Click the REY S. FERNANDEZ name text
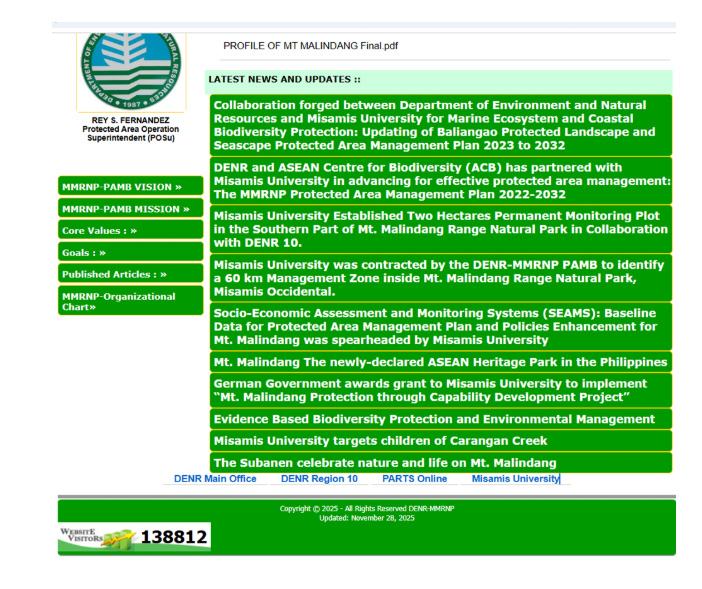 point(131,120)
